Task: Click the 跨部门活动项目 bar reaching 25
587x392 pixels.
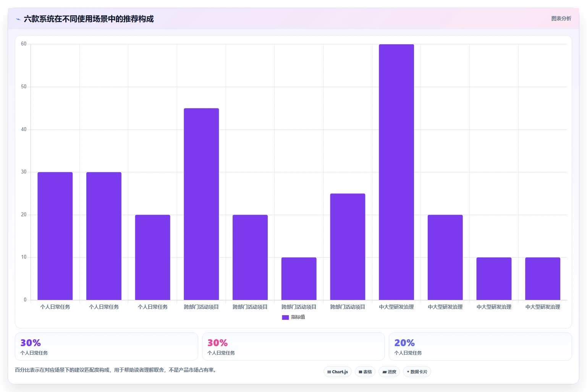Action: click(x=348, y=247)
